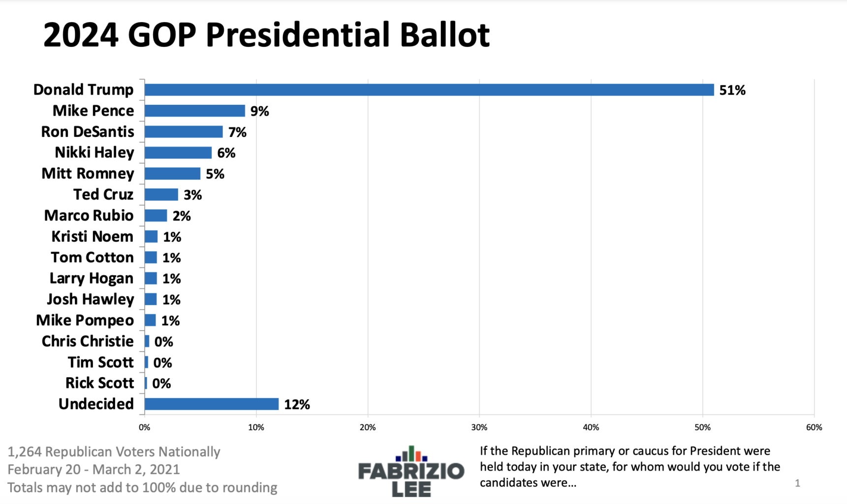Click the "2024 GOP Presidential Ballot" title
Image resolution: width=847 pixels, height=504 pixels.
pyautogui.click(x=266, y=34)
